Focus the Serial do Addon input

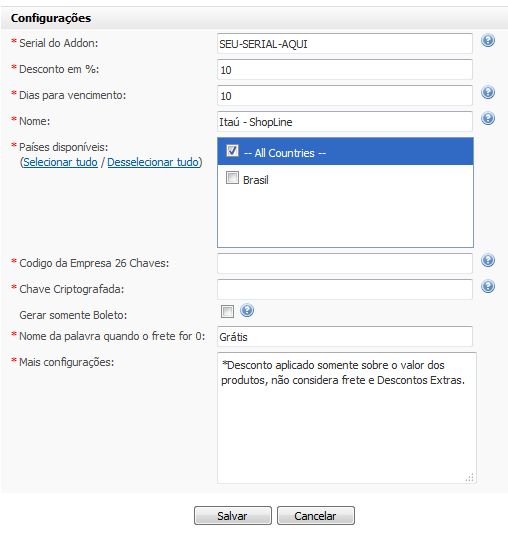pyautogui.click(x=345, y=44)
